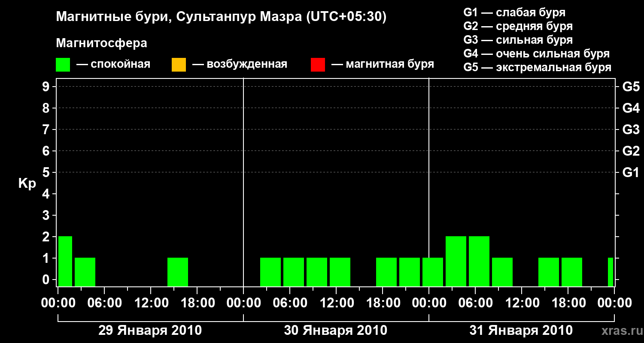Click the '18:00' time label above '30 Января 2010'

coord(383,303)
